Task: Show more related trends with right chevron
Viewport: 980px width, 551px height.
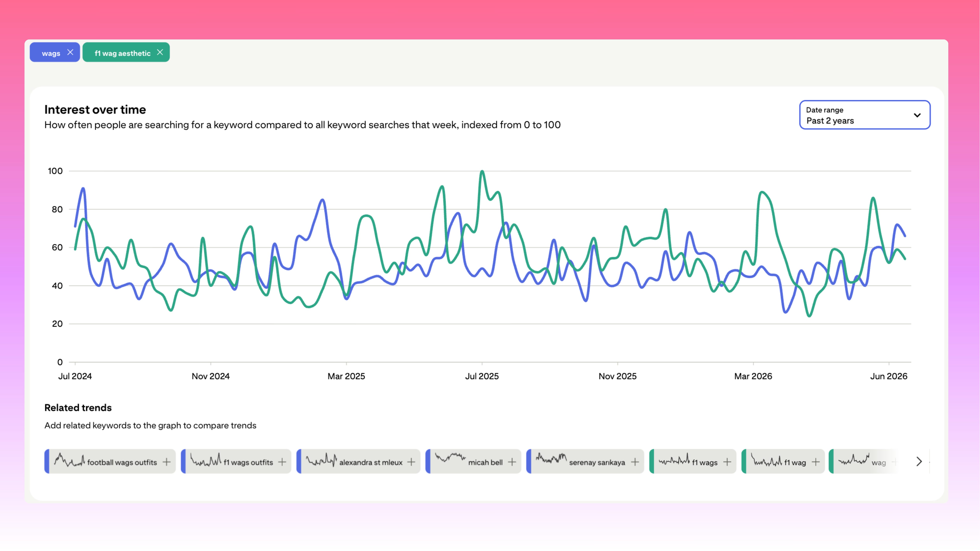Action: coord(919,461)
